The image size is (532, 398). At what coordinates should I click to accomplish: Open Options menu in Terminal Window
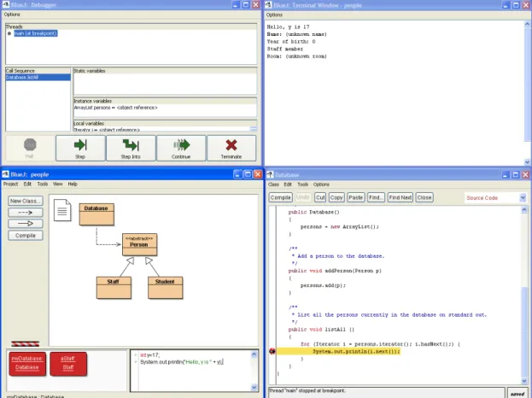pyautogui.click(x=274, y=15)
